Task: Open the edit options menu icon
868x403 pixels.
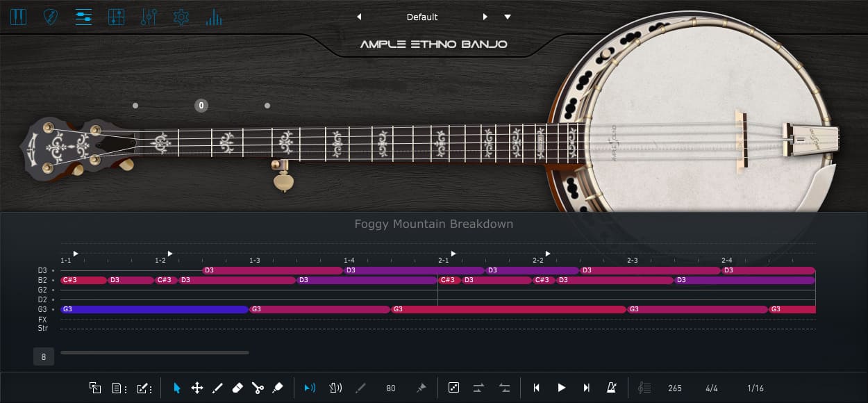Action: [x=144, y=388]
